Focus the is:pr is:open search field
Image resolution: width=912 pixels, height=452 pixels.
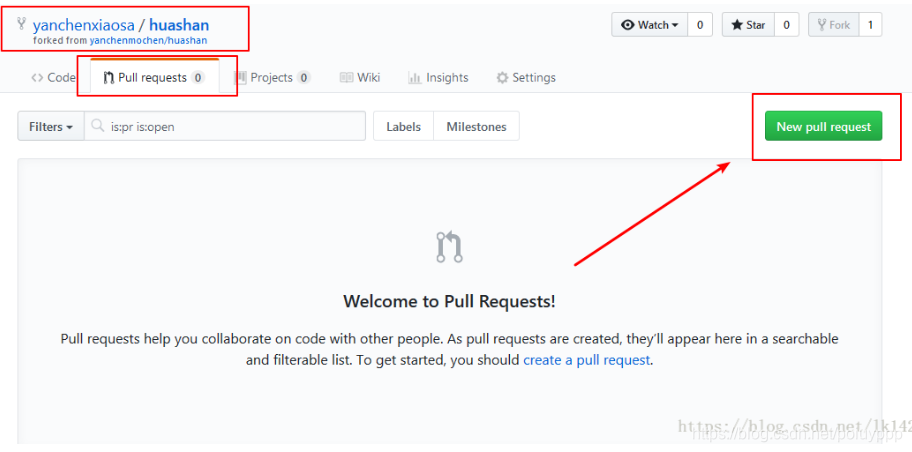(225, 126)
